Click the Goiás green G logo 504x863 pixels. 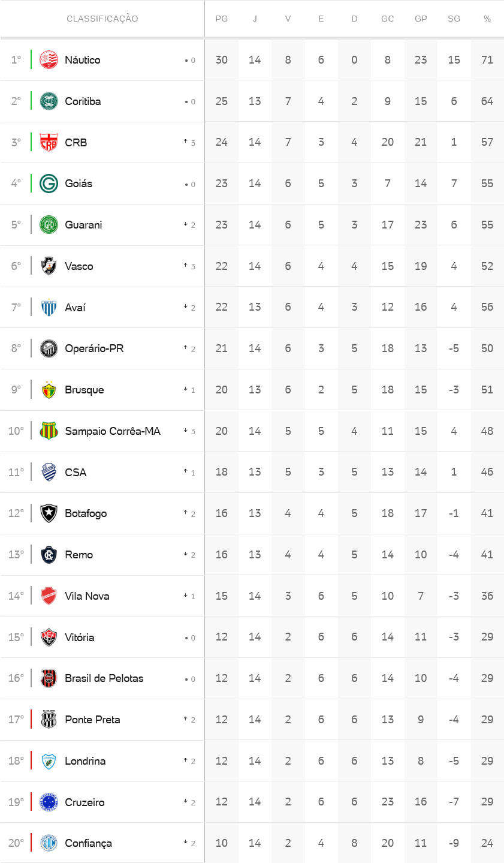49,184
